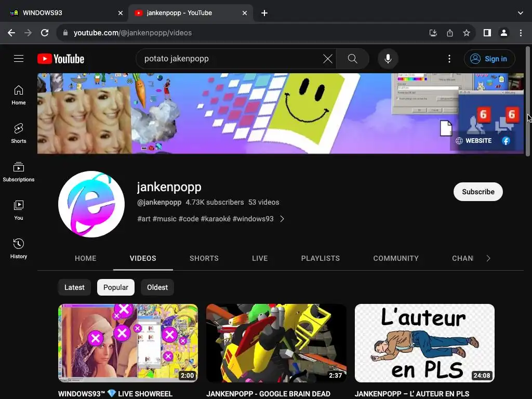Click the search magnifier button
The image size is (532, 399).
click(x=353, y=59)
